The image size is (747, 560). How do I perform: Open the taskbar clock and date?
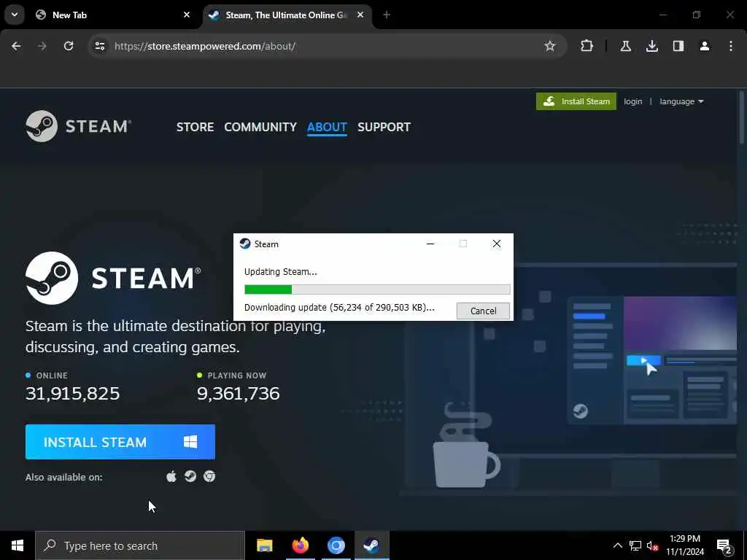tap(684, 545)
